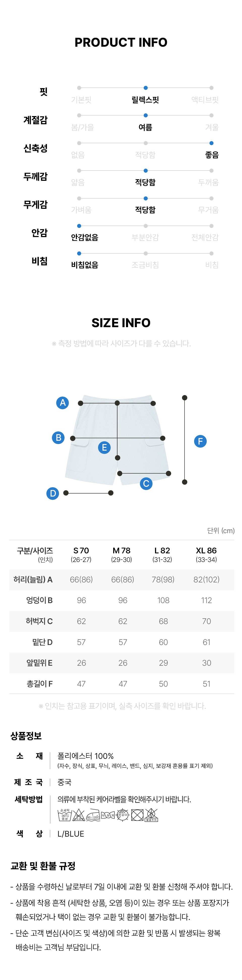Screen dimensions: 242x980
Task: Click the 비침없음 sheerness label
Action: click(x=85, y=265)
